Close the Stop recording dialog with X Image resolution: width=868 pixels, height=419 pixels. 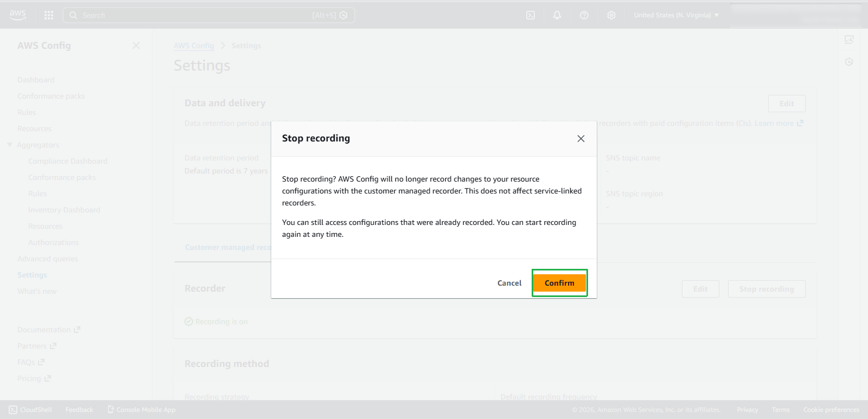click(x=581, y=139)
